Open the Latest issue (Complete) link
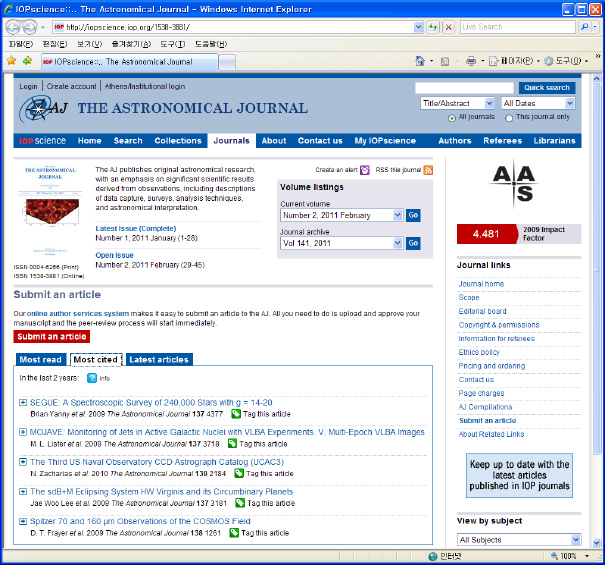 tap(136, 228)
